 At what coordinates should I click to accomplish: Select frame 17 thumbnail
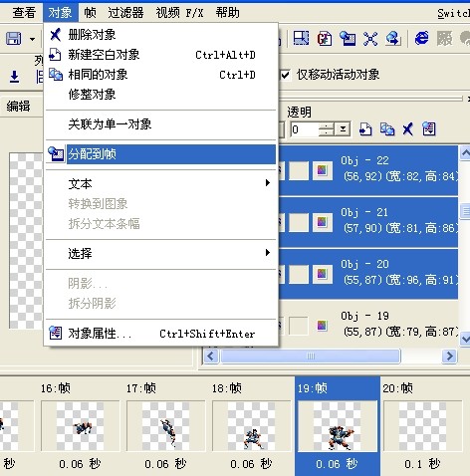point(165,426)
